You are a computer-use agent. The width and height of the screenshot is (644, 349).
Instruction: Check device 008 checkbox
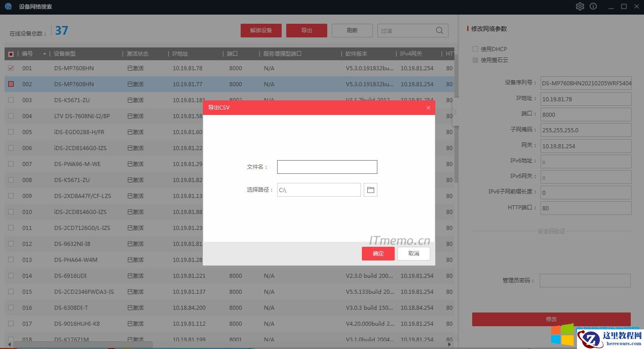tap(11, 180)
